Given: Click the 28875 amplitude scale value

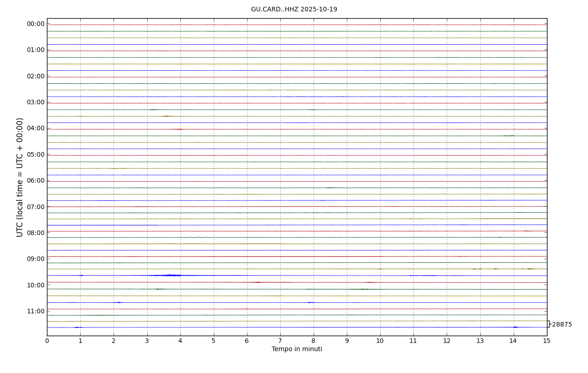Looking at the screenshot, I should [x=562, y=325].
